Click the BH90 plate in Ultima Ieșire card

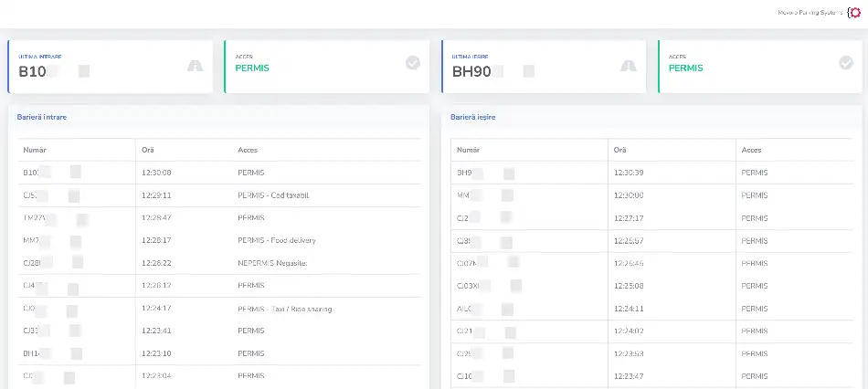[471, 70]
